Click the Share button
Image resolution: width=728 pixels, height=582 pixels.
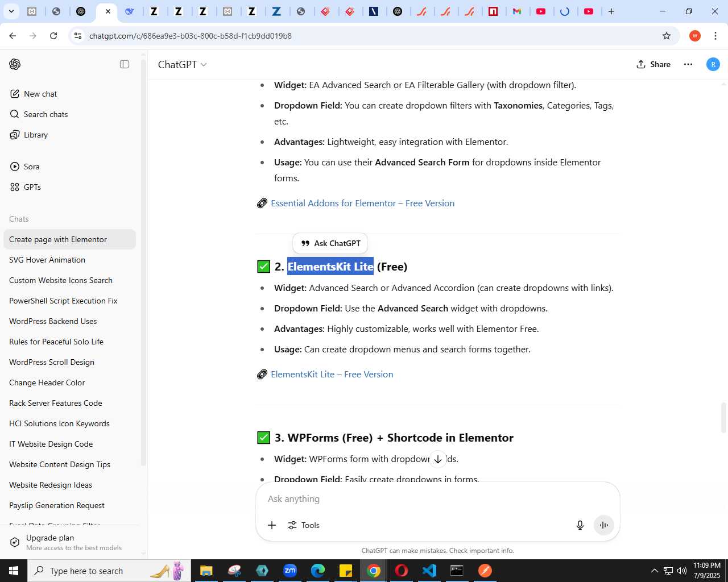pyautogui.click(x=653, y=64)
